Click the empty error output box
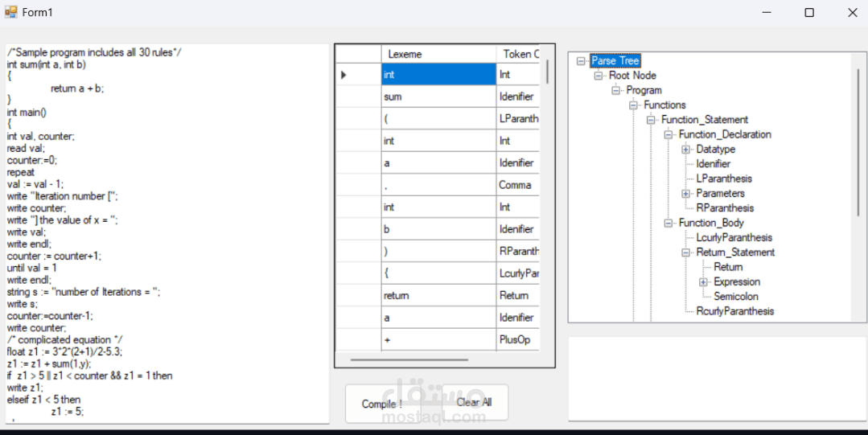The image size is (868, 435). [718, 379]
